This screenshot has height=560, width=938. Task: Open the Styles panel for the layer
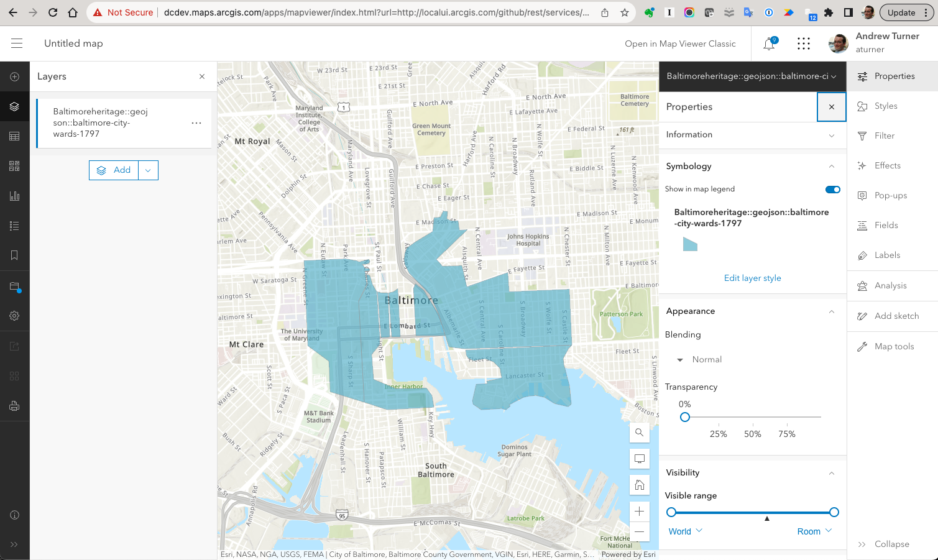tap(886, 106)
